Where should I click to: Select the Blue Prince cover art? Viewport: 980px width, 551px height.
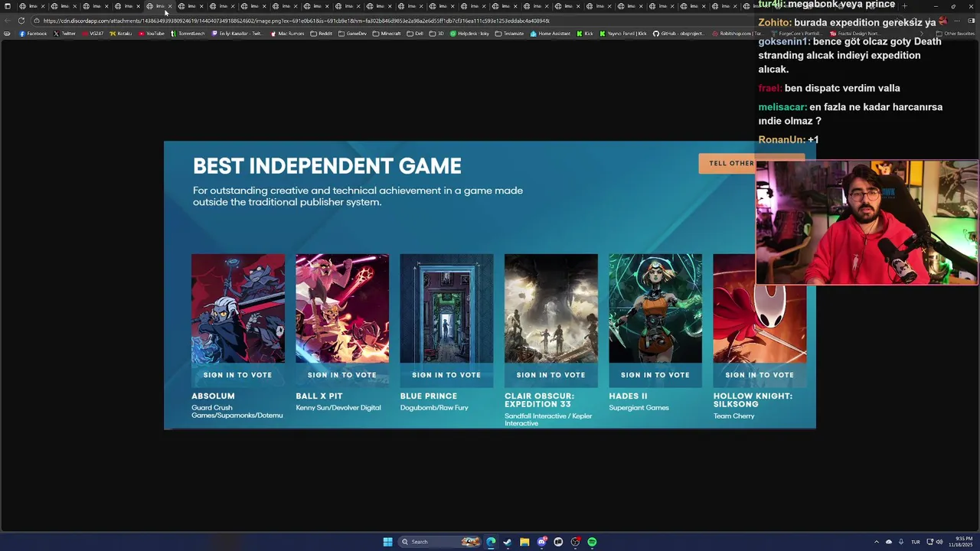tap(446, 308)
